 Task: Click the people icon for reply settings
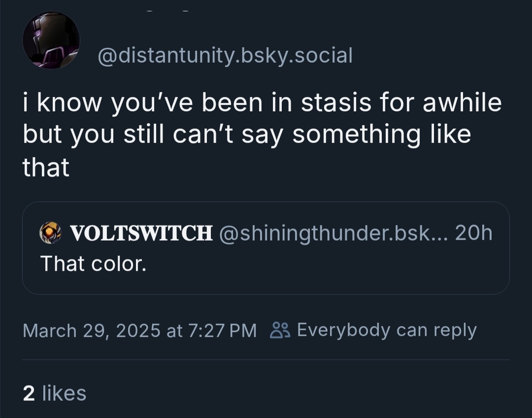tap(280, 330)
